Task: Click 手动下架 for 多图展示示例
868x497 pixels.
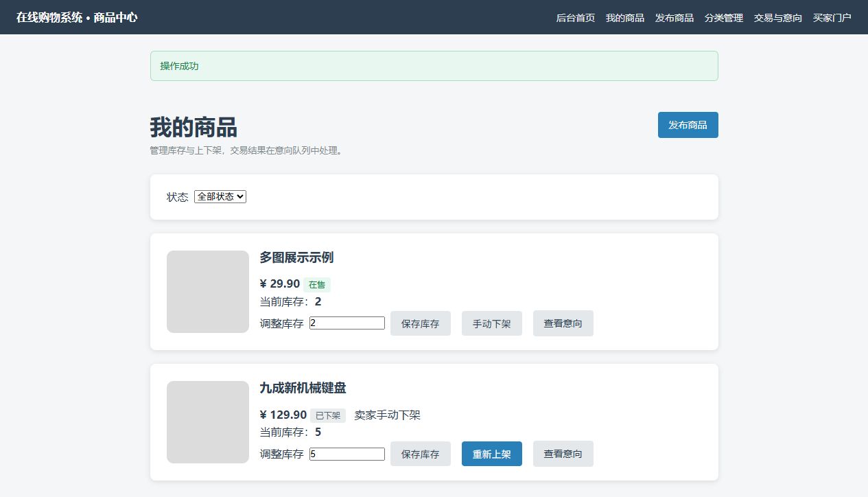Action: [492, 323]
